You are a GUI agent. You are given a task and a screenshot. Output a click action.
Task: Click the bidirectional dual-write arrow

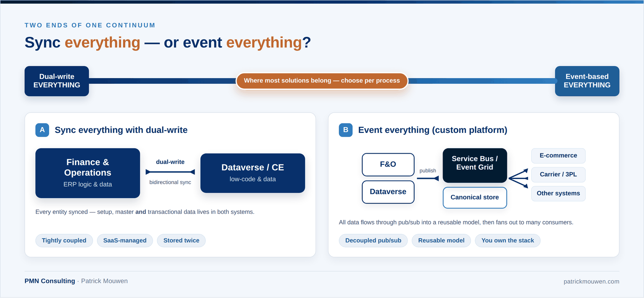click(170, 172)
